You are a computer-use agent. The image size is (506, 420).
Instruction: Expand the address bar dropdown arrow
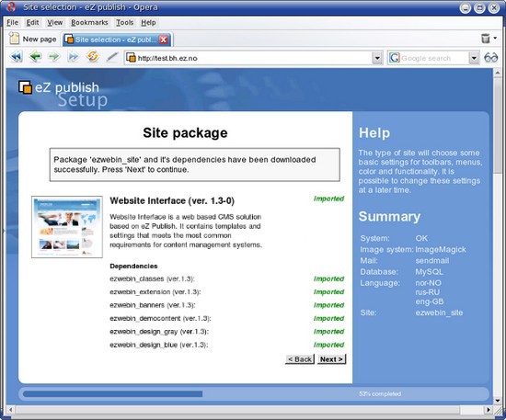coord(377,58)
